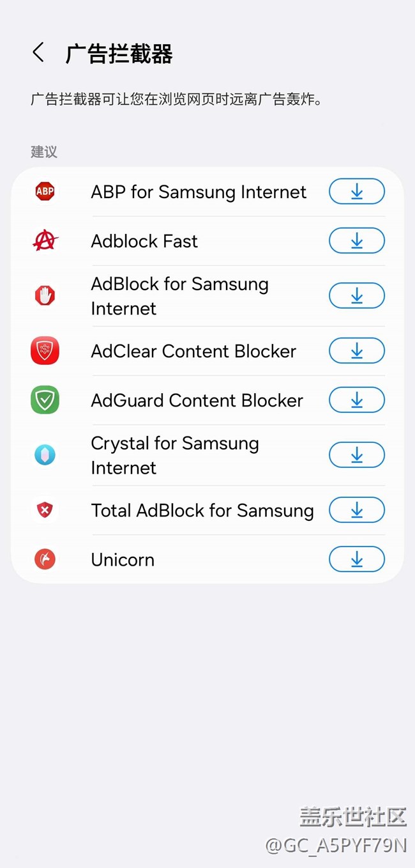
Task: Tap the ABP stop-sign app icon
Action: tap(45, 191)
